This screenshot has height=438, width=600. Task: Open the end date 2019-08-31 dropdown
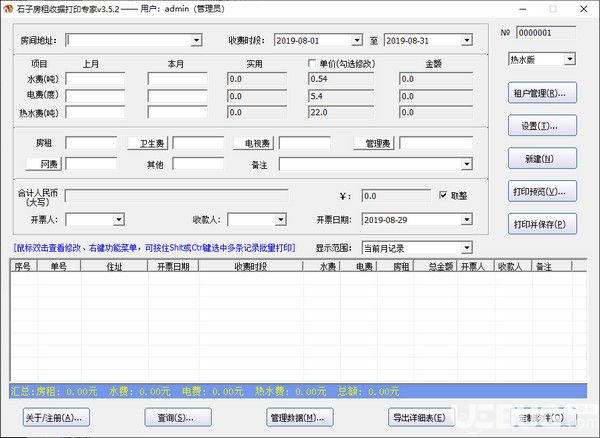pyautogui.click(x=466, y=40)
